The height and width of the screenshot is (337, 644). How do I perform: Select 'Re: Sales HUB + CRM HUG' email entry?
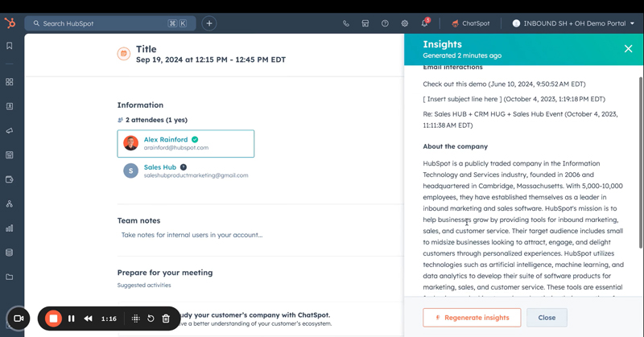520,120
